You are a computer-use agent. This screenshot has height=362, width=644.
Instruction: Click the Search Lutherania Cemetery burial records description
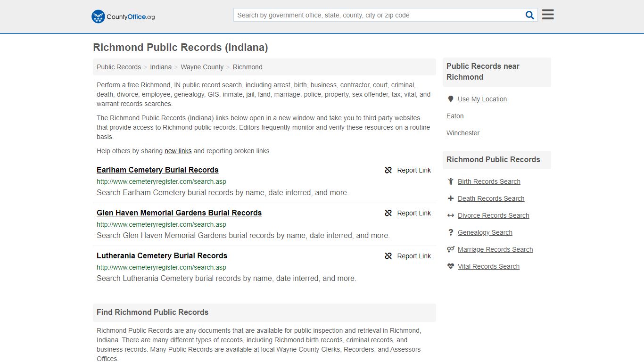click(226, 278)
